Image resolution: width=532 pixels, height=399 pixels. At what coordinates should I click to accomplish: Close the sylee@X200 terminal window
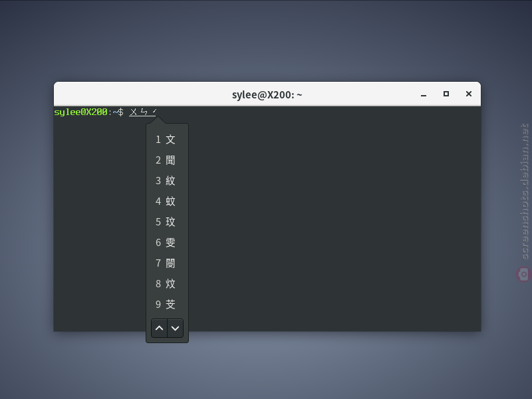(x=469, y=94)
